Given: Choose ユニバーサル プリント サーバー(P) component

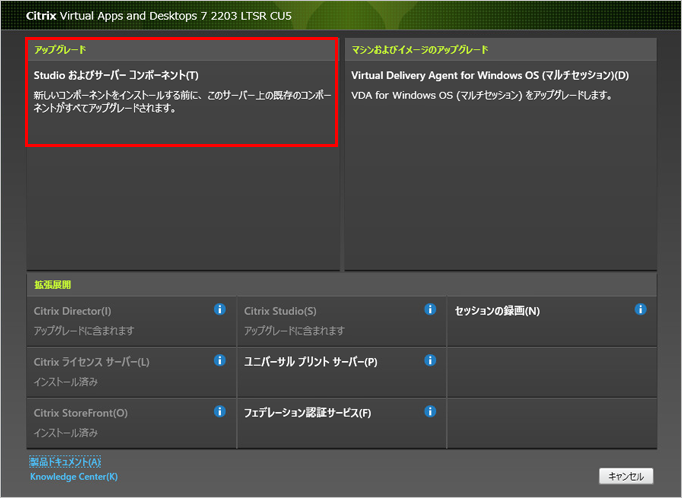Looking at the screenshot, I should coord(311,362).
